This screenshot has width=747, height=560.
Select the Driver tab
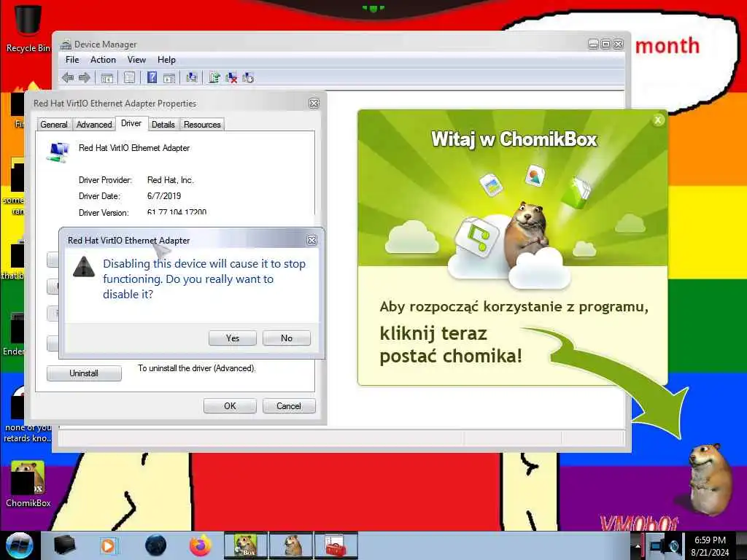131,123
